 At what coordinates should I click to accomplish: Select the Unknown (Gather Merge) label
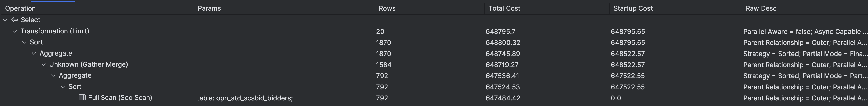pos(88,64)
